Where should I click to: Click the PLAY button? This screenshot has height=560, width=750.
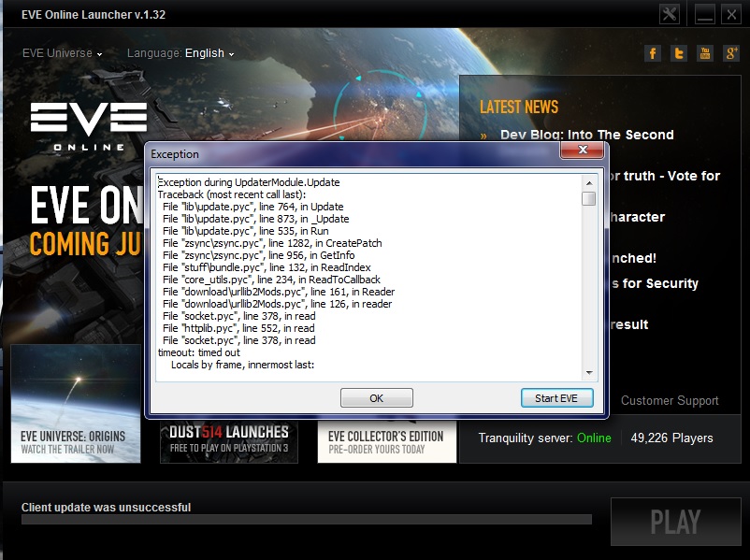pos(675,522)
